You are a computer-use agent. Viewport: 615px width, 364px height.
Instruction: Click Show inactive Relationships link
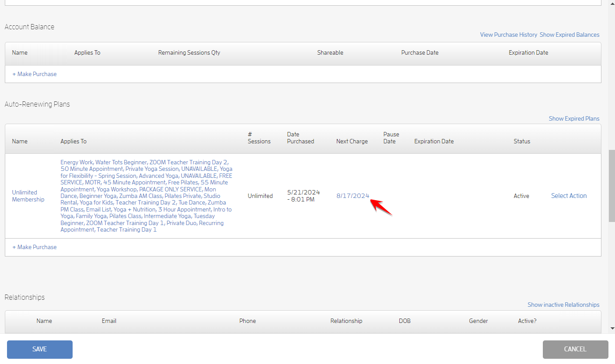click(563, 305)
